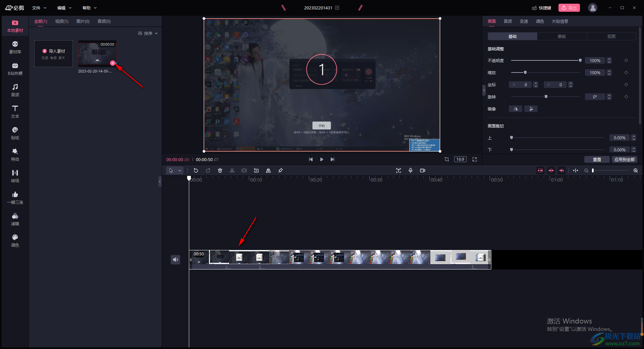Open the effects panel
This screenshot has width=644, height=349.
[x=15, y=155]
